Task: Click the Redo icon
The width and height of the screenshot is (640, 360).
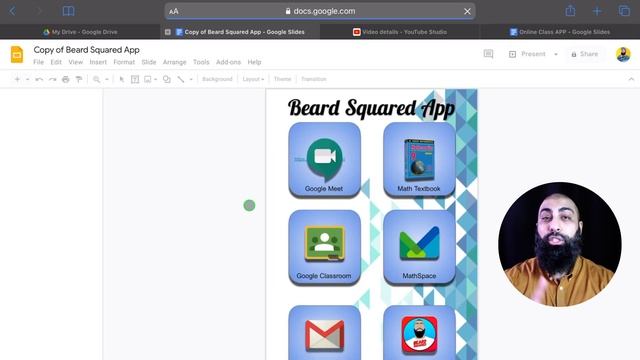Action: point(52,79)
